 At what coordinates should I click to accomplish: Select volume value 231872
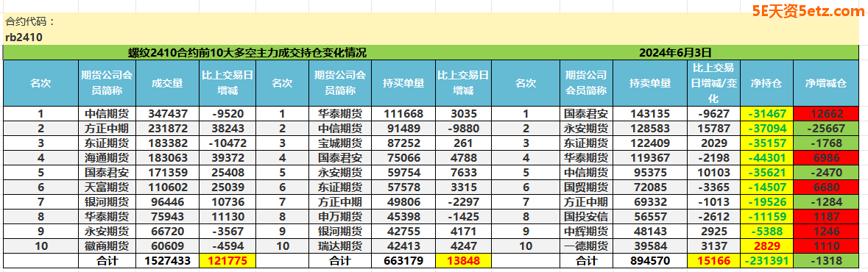coord(167,129)
